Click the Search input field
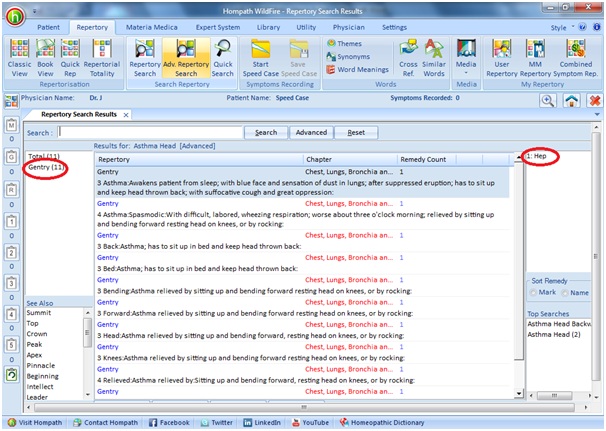This screenshot has height=431, width=606. coord(150,133)
